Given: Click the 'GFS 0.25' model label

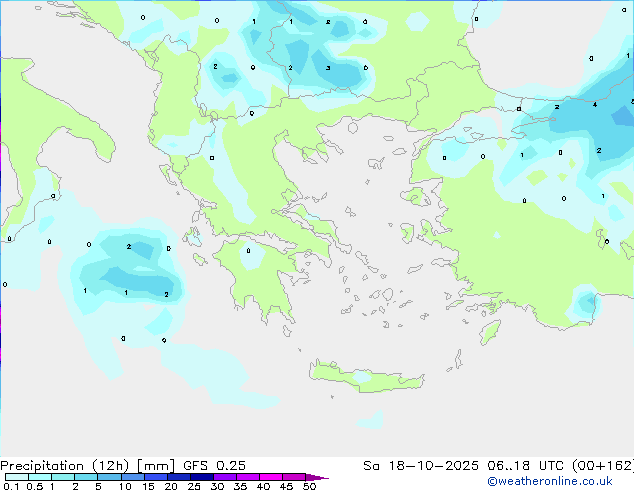Looking at the screenshot, I should pyautogui.click(x=214, y=466).
